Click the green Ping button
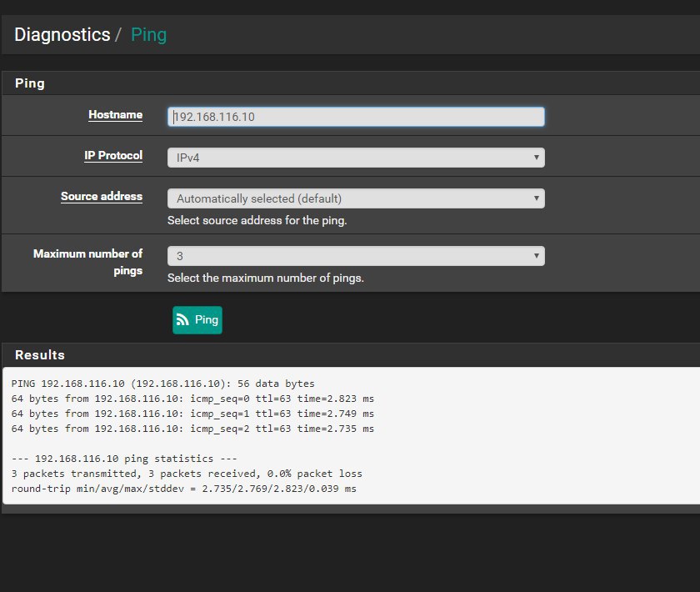Image resolution: width=700 pixels, height=592 pixels. [197, 320]
